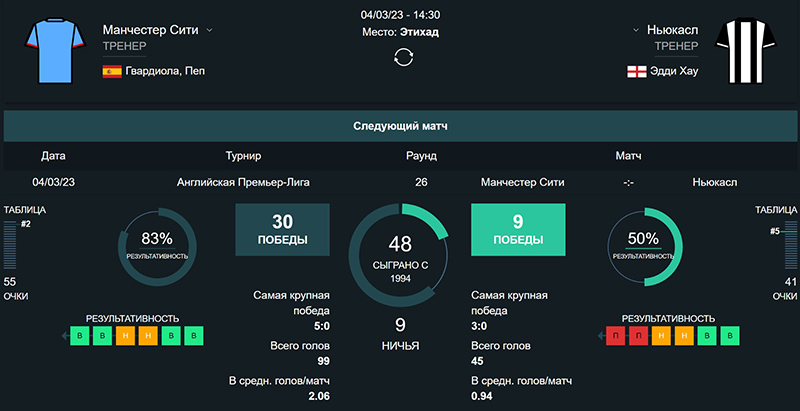
Task: Click total goals value 45
Action: 478,361
